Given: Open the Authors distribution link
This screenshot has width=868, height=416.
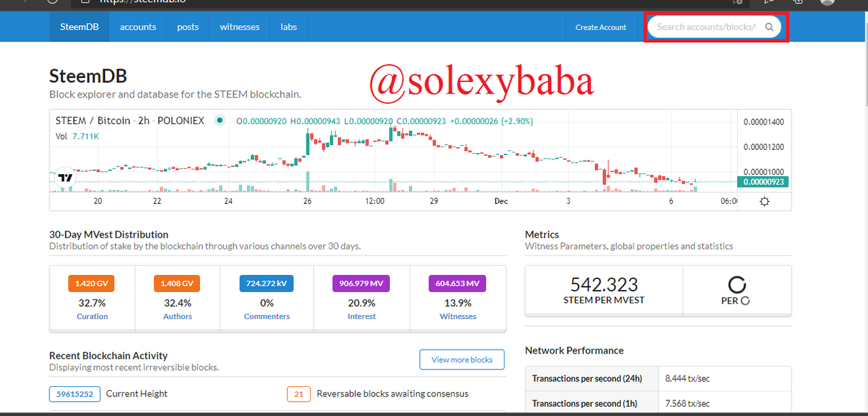Looking at the screenshot, I should (178, 316).
